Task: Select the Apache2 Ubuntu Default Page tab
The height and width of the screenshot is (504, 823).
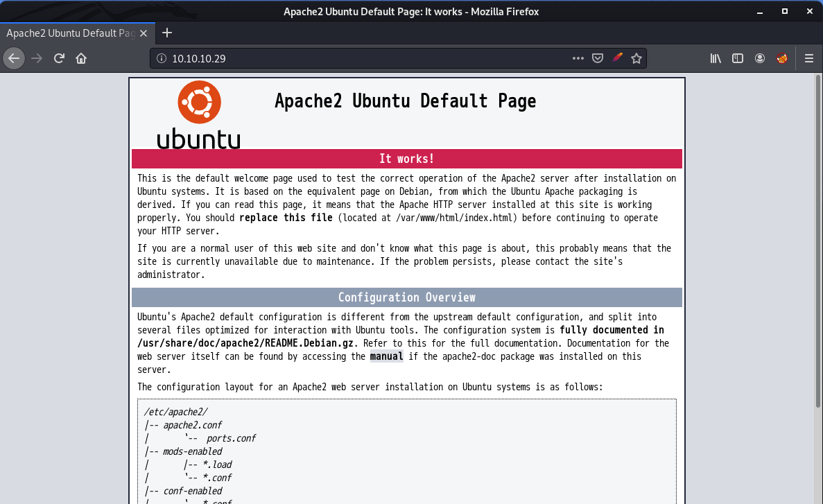Action: click(x=77, y=33)
